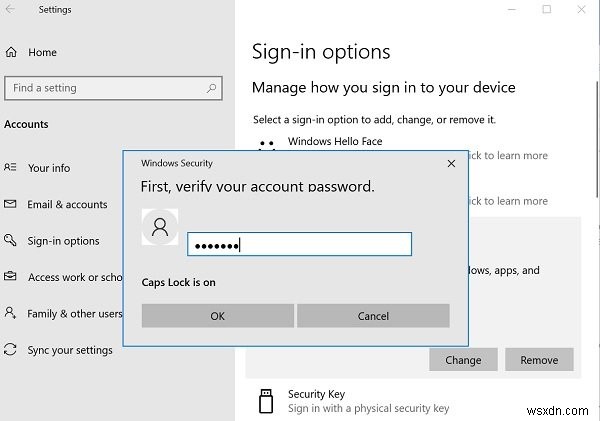Go to Home in Settings
Screen dimensions: 600x421
tap(42, 52)
